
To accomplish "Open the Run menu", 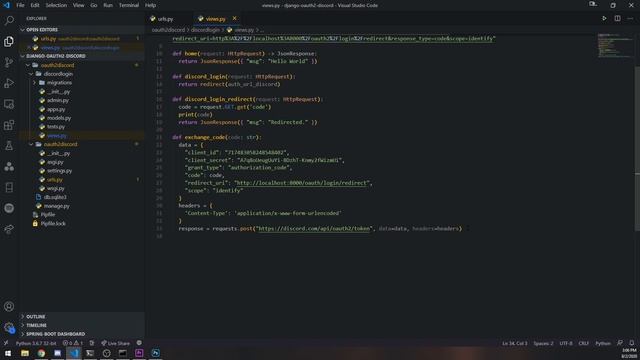I will 108,5.
